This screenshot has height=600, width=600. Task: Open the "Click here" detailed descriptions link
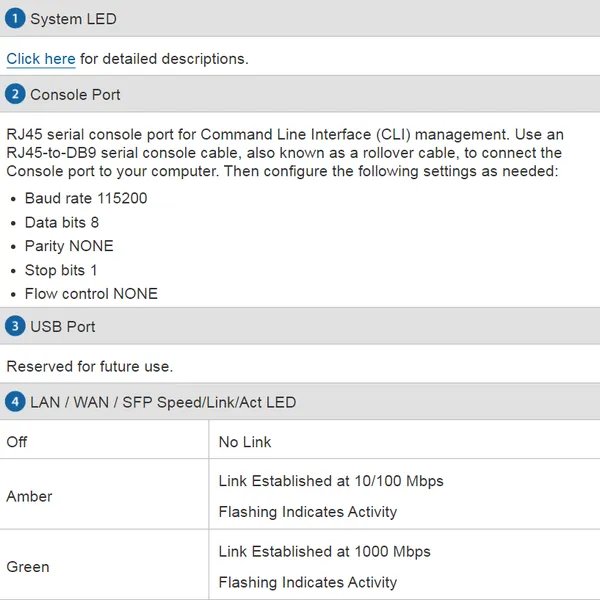coord(41,59)
